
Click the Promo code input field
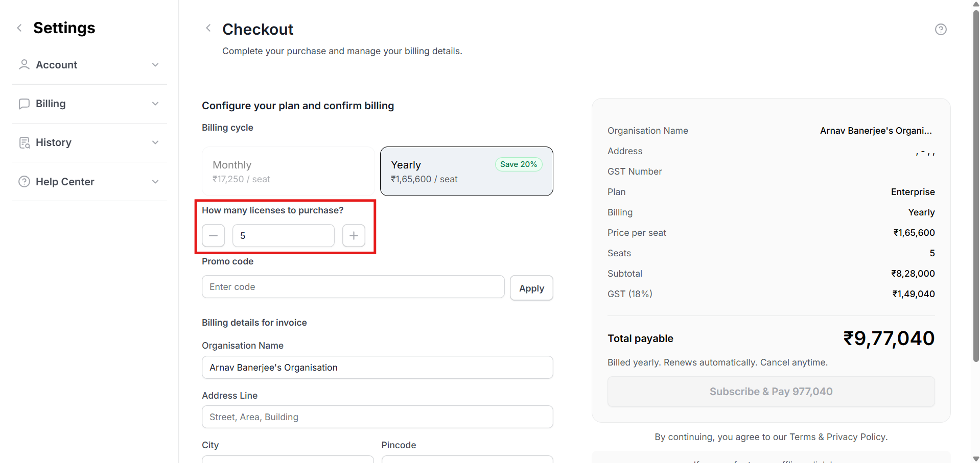(x=353, y=287)
